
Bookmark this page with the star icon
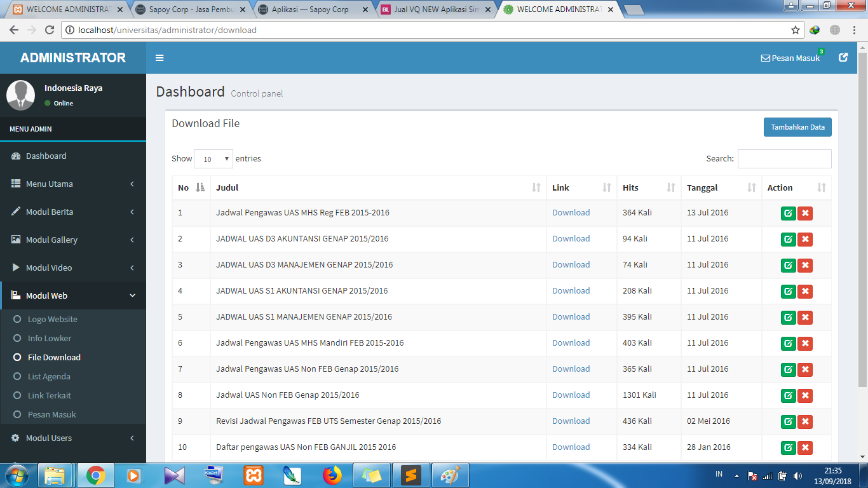point(795,30)
